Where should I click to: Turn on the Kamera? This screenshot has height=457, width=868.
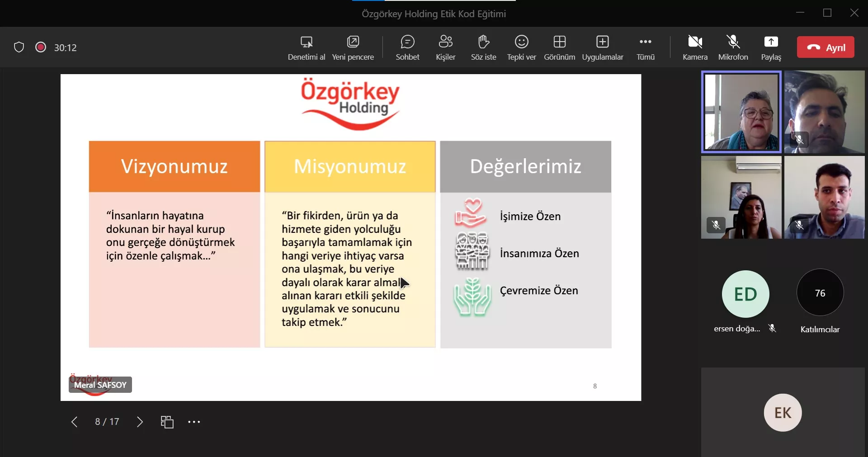(695, 47)
